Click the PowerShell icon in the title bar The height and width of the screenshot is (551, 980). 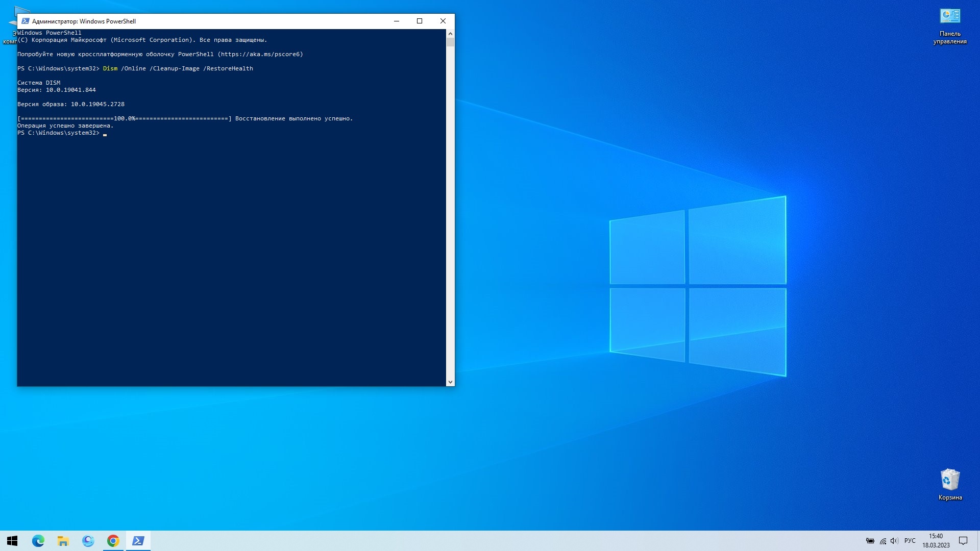25,21
